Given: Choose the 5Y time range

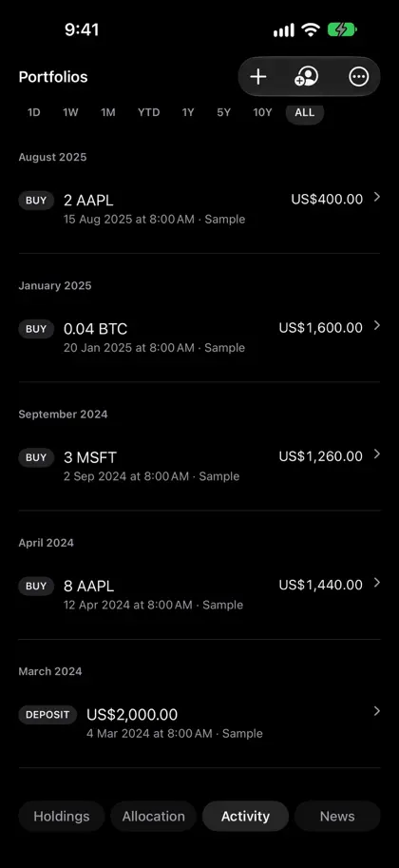Looking at the screenshot, I should [x=223, y=112].
